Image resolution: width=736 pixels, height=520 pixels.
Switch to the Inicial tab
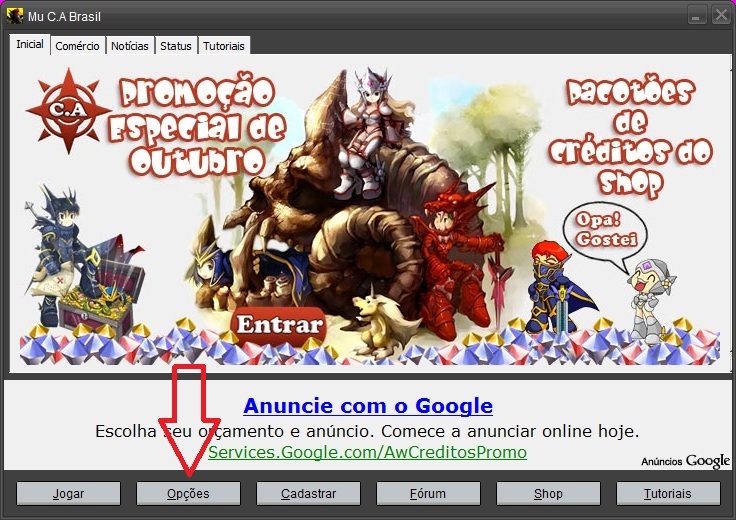click(30, 45)
